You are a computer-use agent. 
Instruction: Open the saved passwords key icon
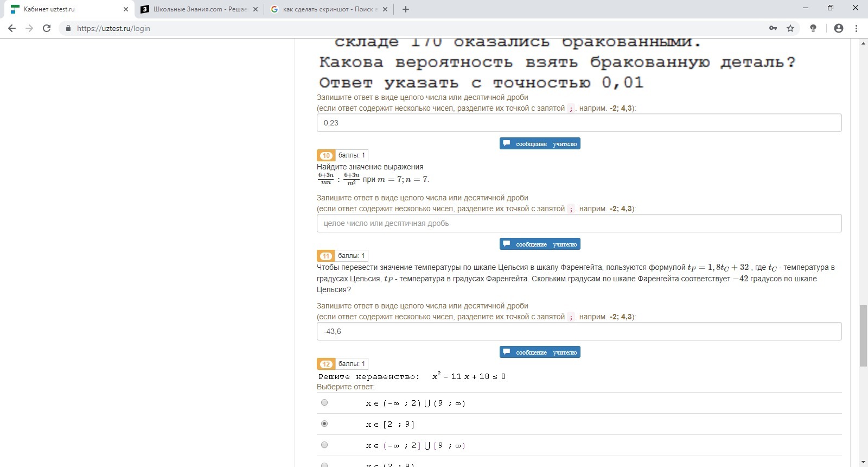pyautogui.click(x=773, y=28)
